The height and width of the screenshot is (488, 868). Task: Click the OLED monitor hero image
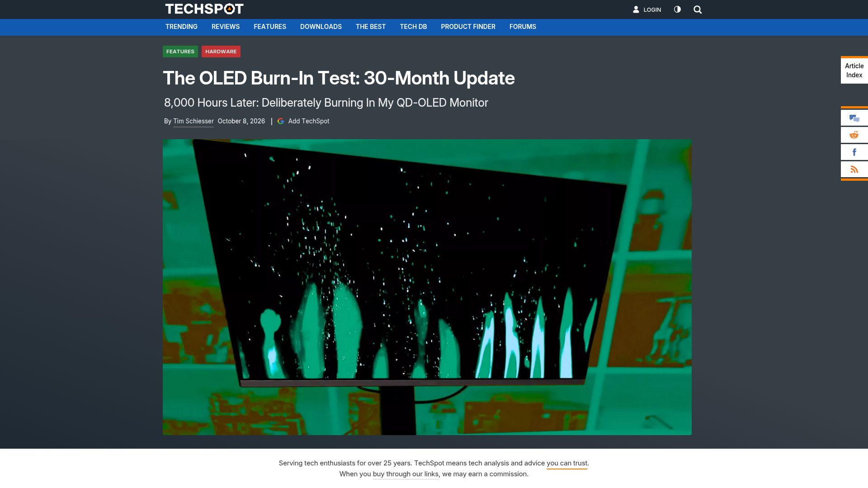(x=427, y=287)
